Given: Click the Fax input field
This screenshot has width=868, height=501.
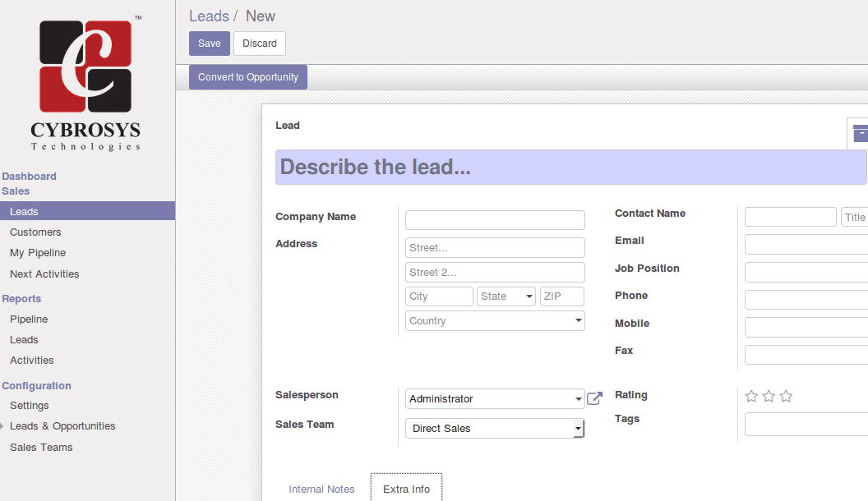Looking at the screenshot, I should (806, 355).
